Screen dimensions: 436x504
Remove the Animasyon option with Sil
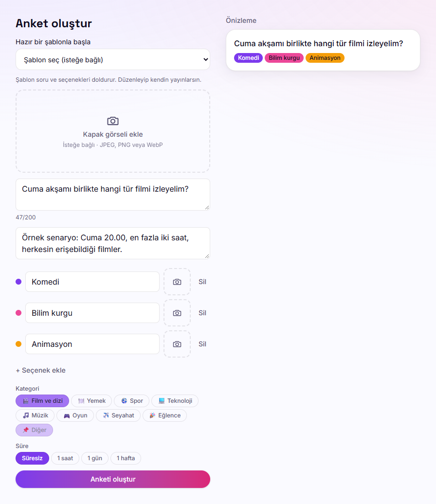coord(202,344)
